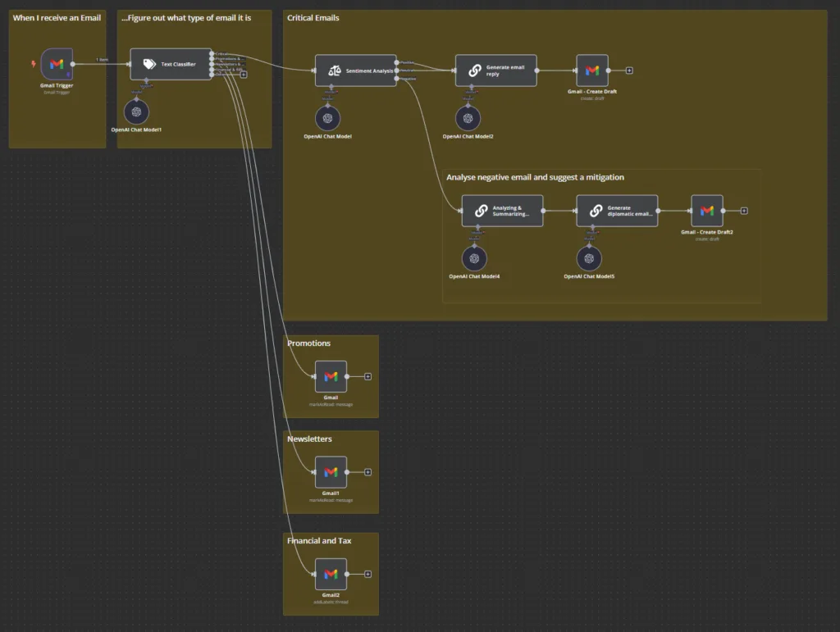Click the 'OpenAI Chat Model1' label
The height and width of the screenshot is (632, 840).
click(x=136, y=130)
